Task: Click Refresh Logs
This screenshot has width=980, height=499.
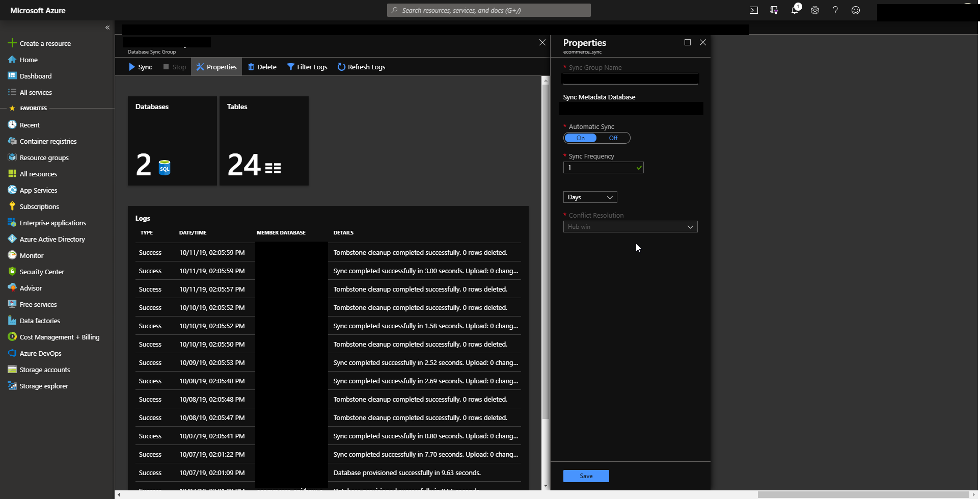Action: click(362, 67)
